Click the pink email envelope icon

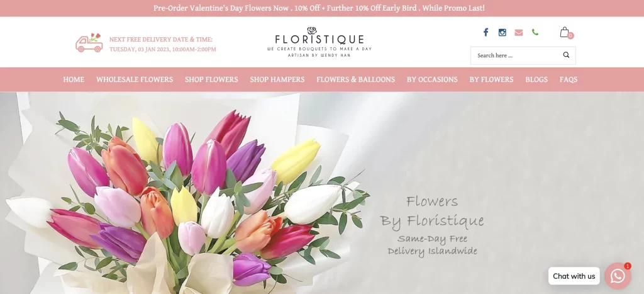coord(519,33)
